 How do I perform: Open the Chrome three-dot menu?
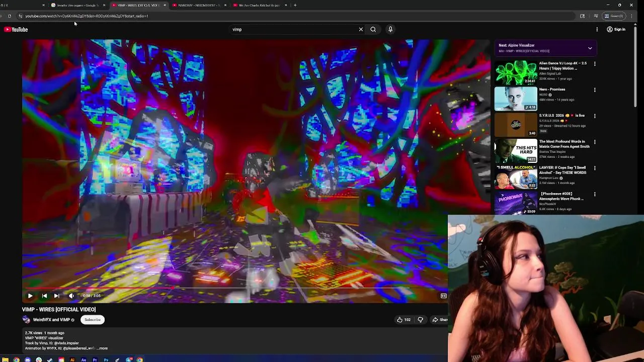(631, 16)
